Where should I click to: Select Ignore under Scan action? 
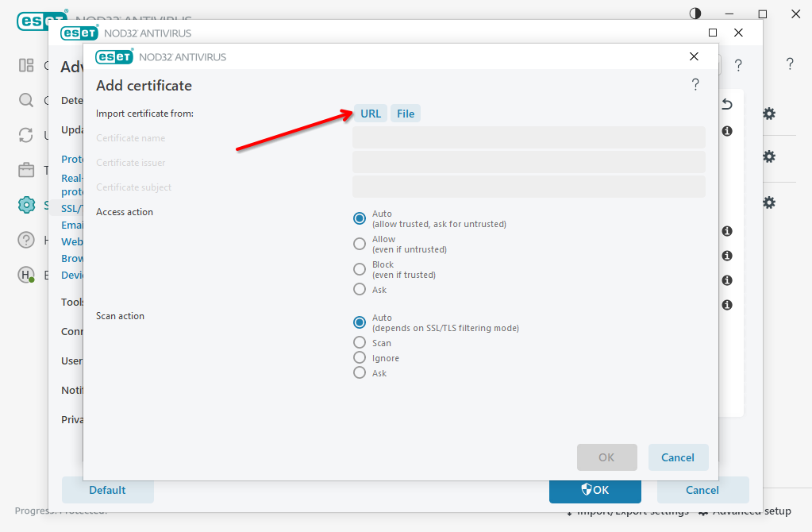click(x=360, y=357)
